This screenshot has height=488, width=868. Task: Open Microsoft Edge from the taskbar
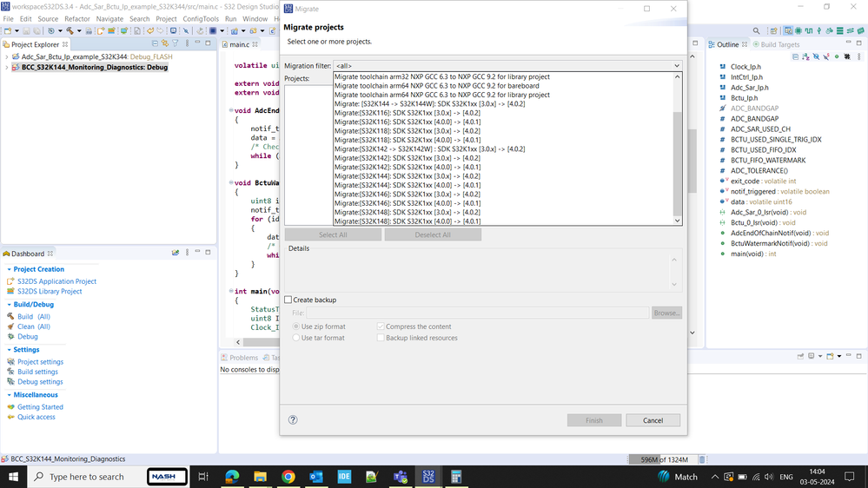tap(232, 477)
